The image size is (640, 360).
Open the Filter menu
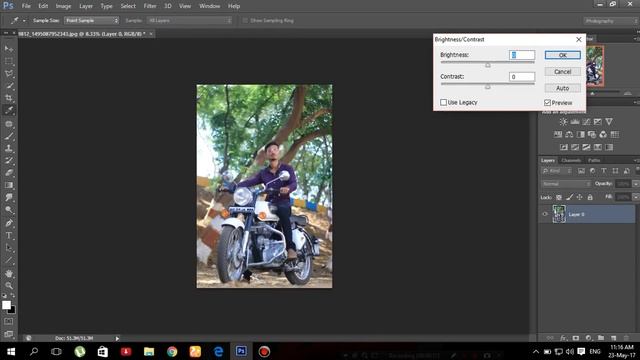pyautogui.click(x=150, y=6)
